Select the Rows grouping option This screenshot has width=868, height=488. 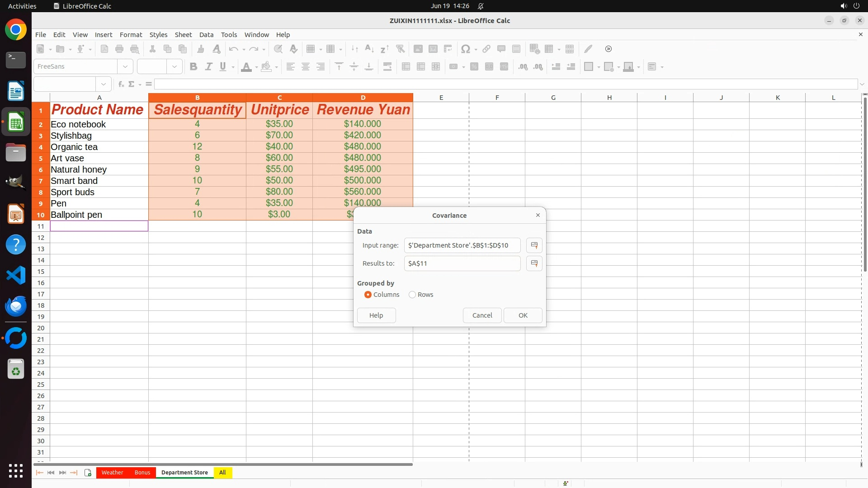412,295
